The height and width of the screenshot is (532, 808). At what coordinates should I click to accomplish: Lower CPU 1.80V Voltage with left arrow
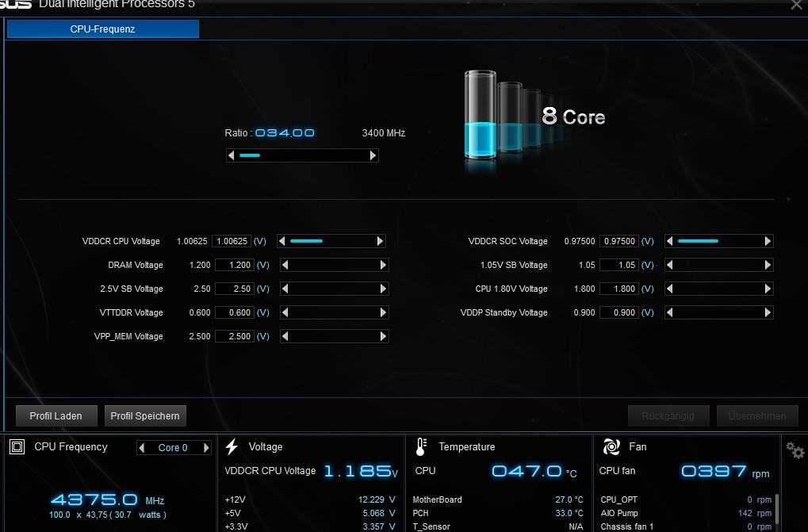click(x=669, y=289)
